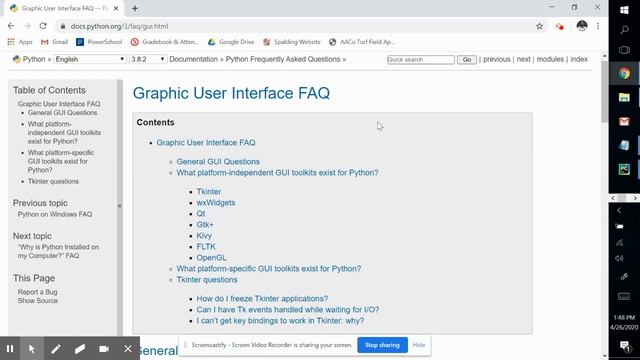This screenshot has height=360, width=640.
Task: Open the OpenGL contents link
Action: pyautogui.click(x=211, y=258)
